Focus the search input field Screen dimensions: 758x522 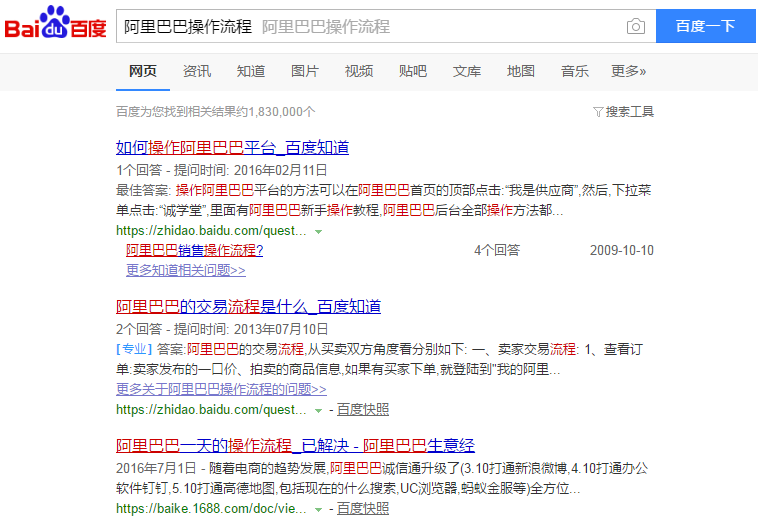click(370, 27)
